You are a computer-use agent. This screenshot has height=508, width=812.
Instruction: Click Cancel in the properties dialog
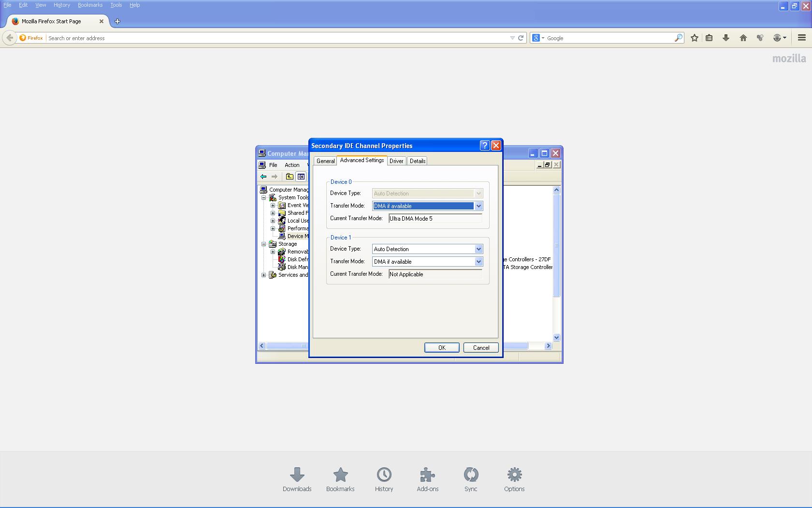coord(481,348)
